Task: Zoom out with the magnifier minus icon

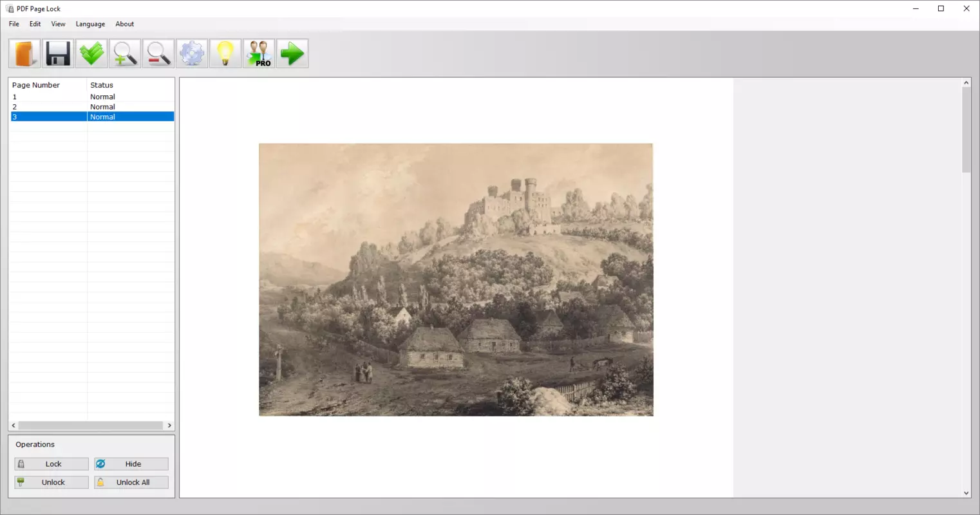Action: point(158,53)
